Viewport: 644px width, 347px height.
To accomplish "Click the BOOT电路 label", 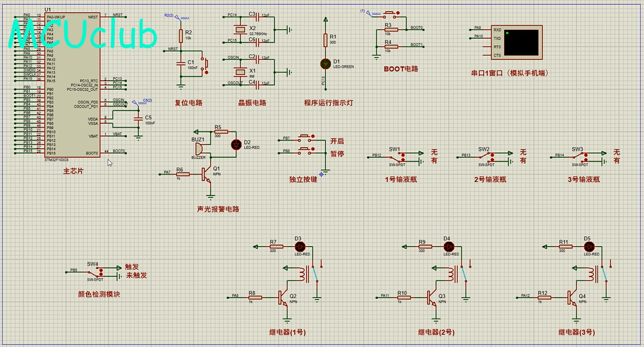I will pyautogui.click(x=401, y=69).
